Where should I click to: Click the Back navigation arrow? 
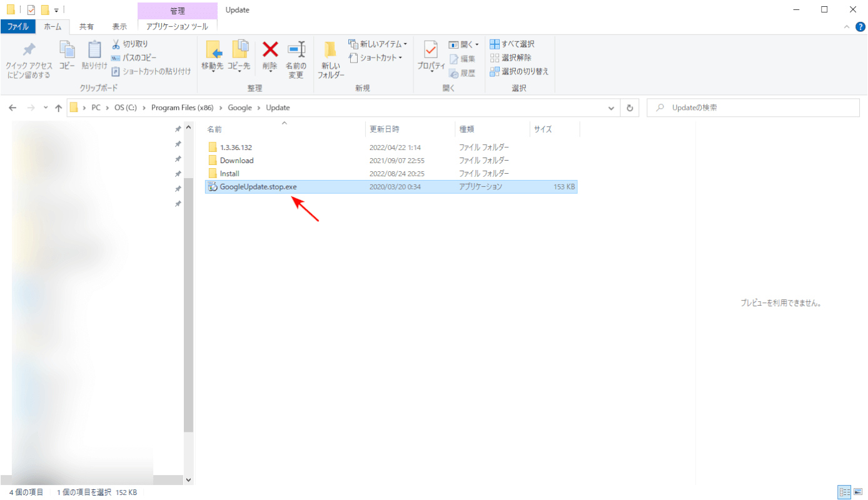pyautogui.click(x=13, y=107)
